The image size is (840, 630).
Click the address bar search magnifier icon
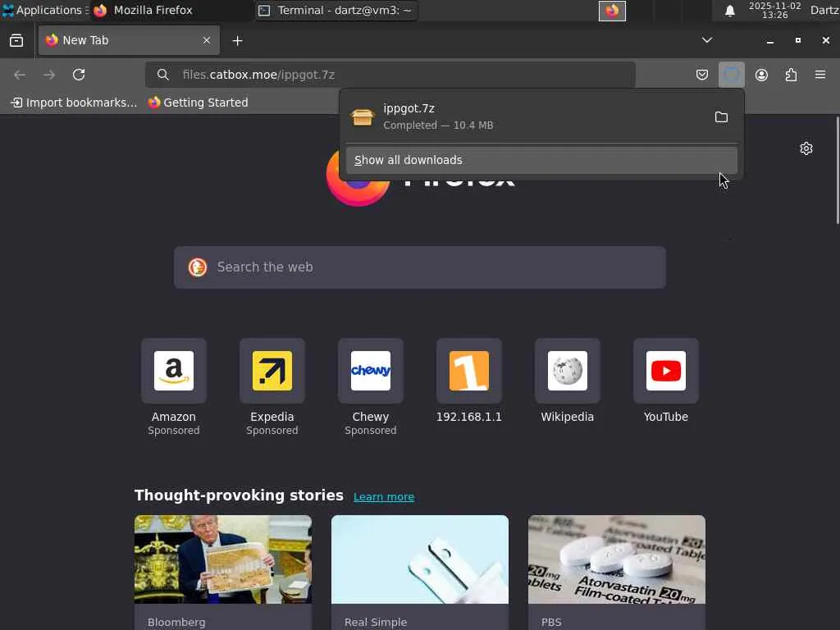tap(163, 75)
